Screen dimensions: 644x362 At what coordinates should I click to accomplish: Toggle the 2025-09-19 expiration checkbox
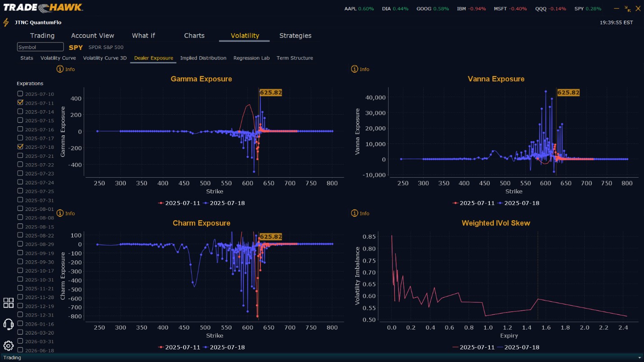[20, 253]
